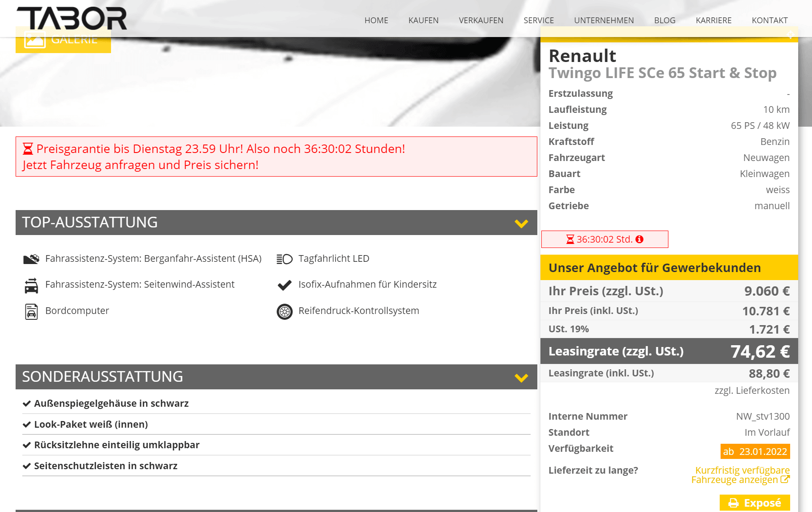Viewport: 812px width, 512px height.
Task: Open the KAUFEN menu item
Action: (x=424, y=21)
